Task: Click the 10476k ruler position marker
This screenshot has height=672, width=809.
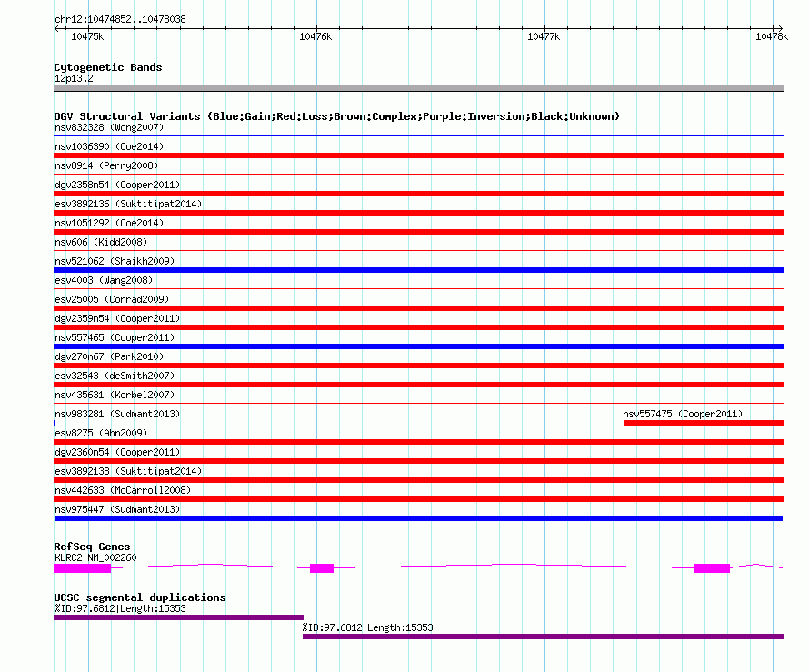Action: pos(315,36)
